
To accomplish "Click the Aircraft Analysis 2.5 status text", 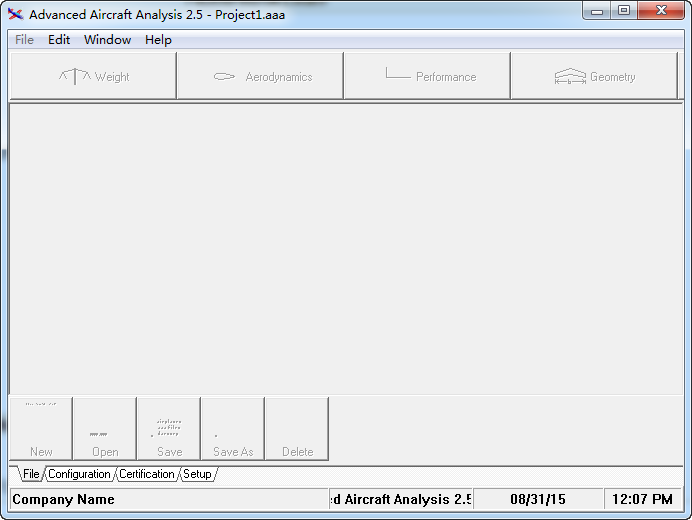I will point(401,499).
